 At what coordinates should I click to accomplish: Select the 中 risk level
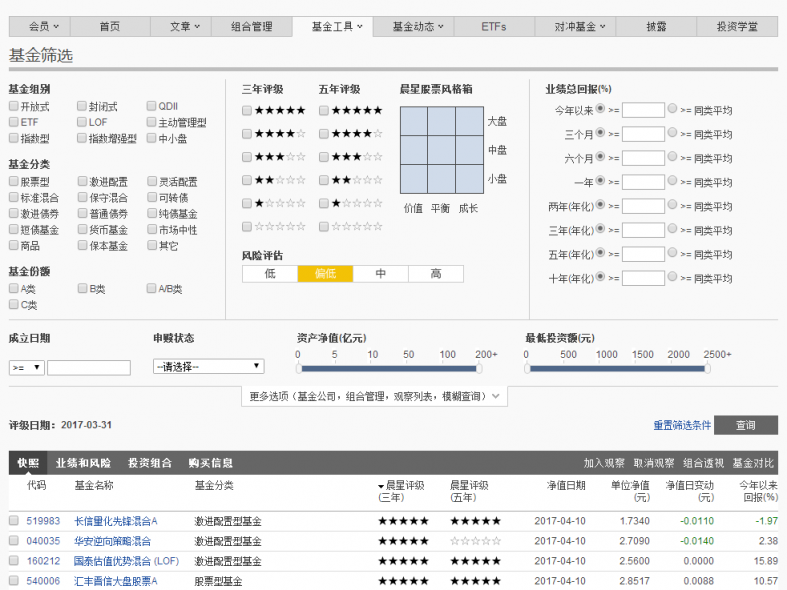coord(380,274)
